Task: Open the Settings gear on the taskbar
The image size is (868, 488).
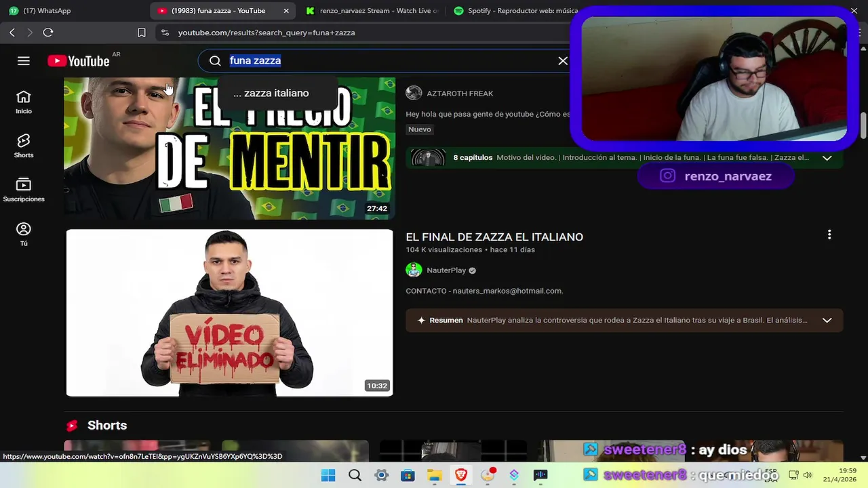Action: point(381,475)
